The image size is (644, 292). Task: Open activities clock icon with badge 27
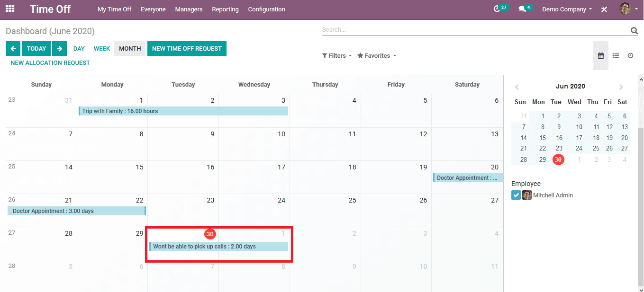tap(500, 9)
